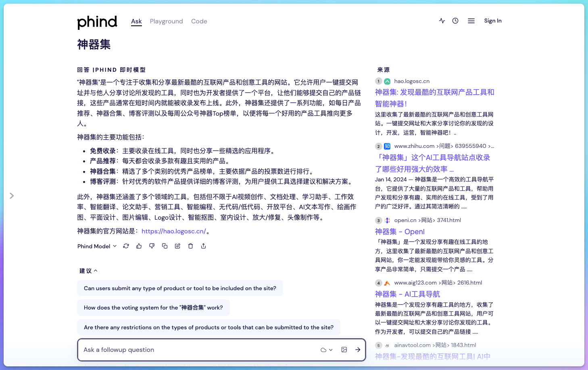
Task: Give the answer a thumbs down
Action: pos(152,246)
